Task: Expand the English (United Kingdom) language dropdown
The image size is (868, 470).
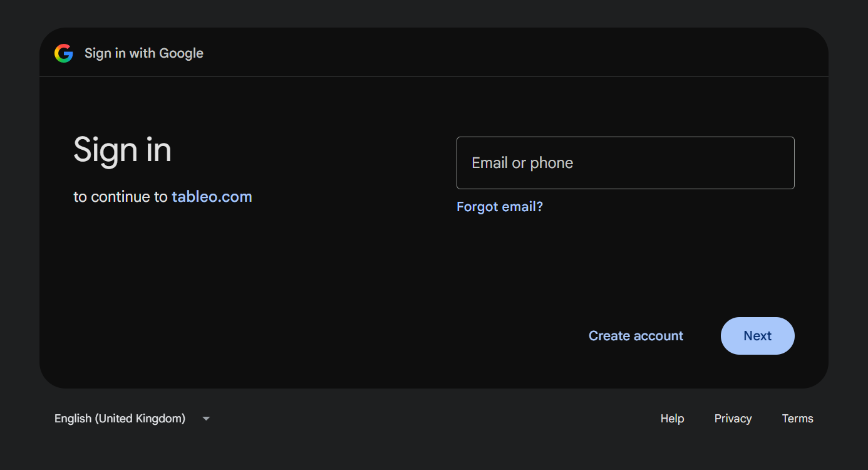Action: pos(133,419)
